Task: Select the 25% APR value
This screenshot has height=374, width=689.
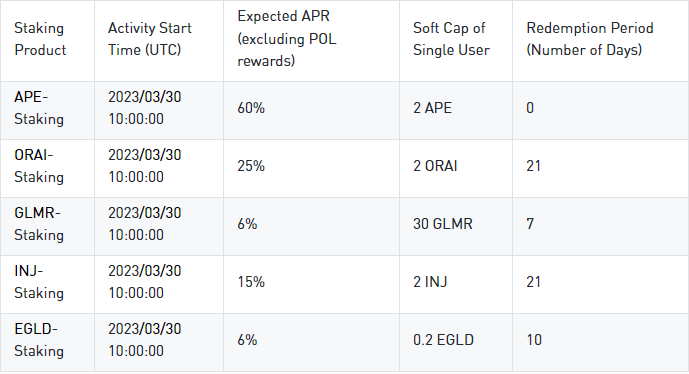Action: point(251,166)
